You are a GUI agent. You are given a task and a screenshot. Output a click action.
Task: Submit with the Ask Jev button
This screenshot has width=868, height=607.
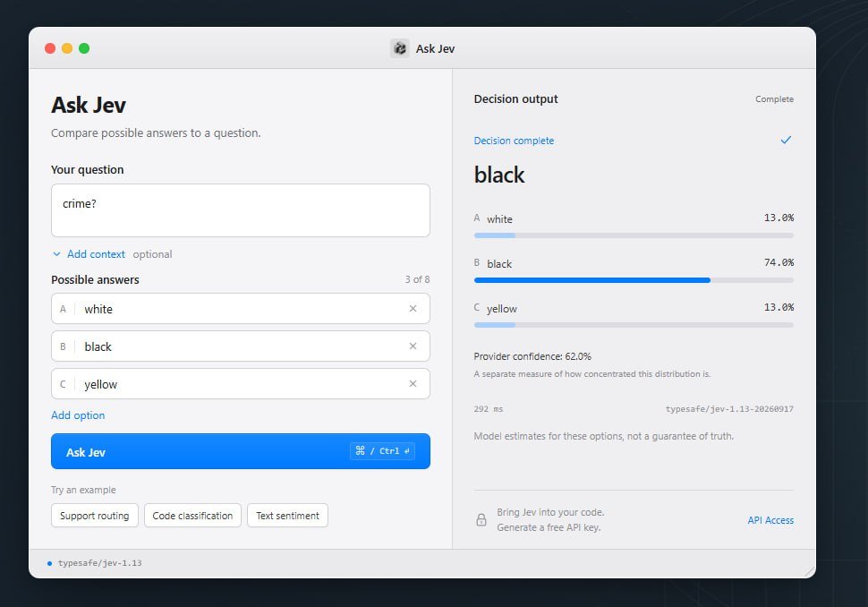240,451
